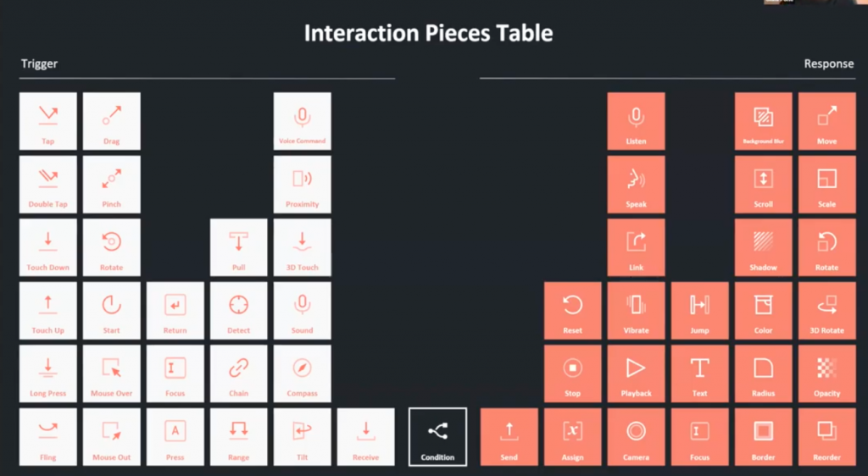
Task: Click the Vibrate response piece
Action: 636,311
